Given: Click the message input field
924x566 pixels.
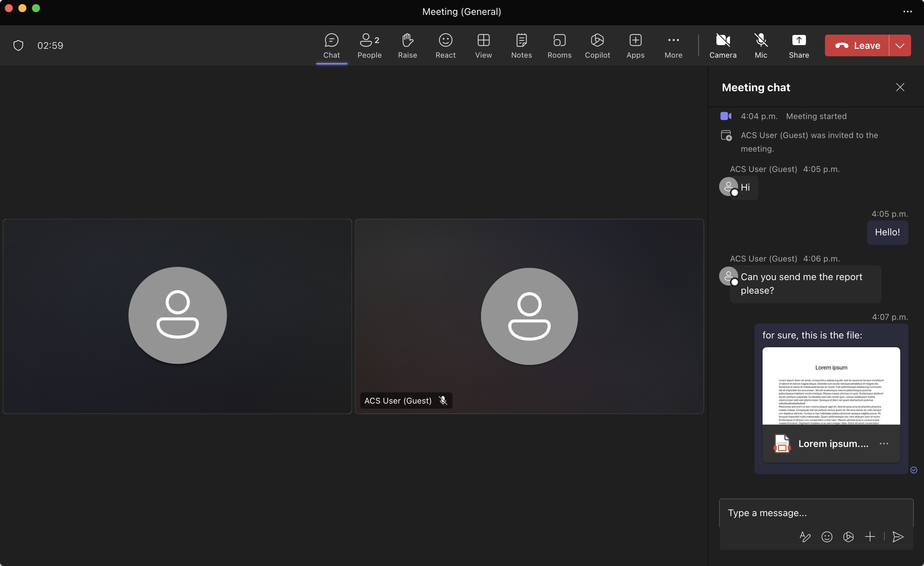Looking at the screenshot, I should [x=816, y=512].
